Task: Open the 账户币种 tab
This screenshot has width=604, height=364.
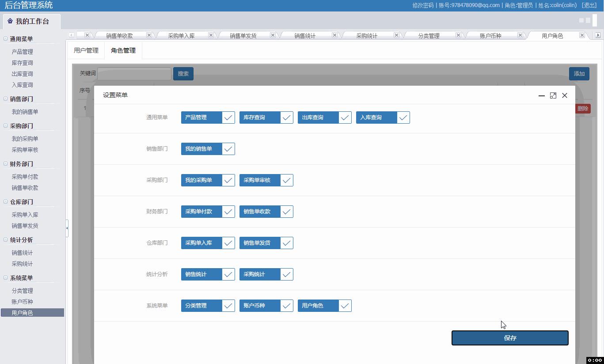Action: coord(490,36)
